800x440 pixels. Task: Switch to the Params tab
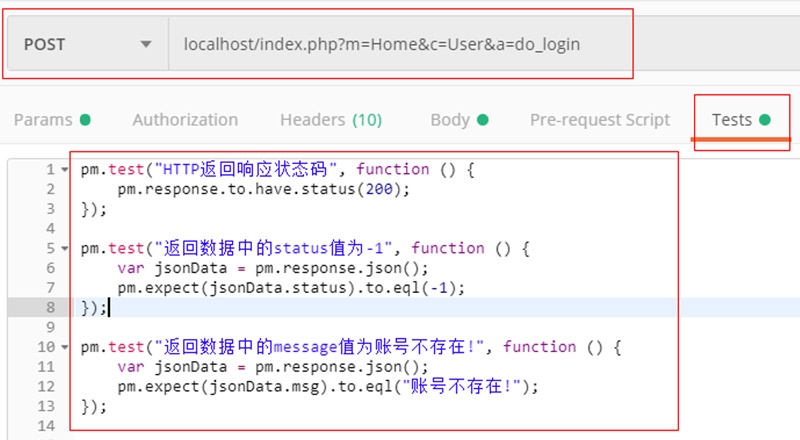point(43,120)
